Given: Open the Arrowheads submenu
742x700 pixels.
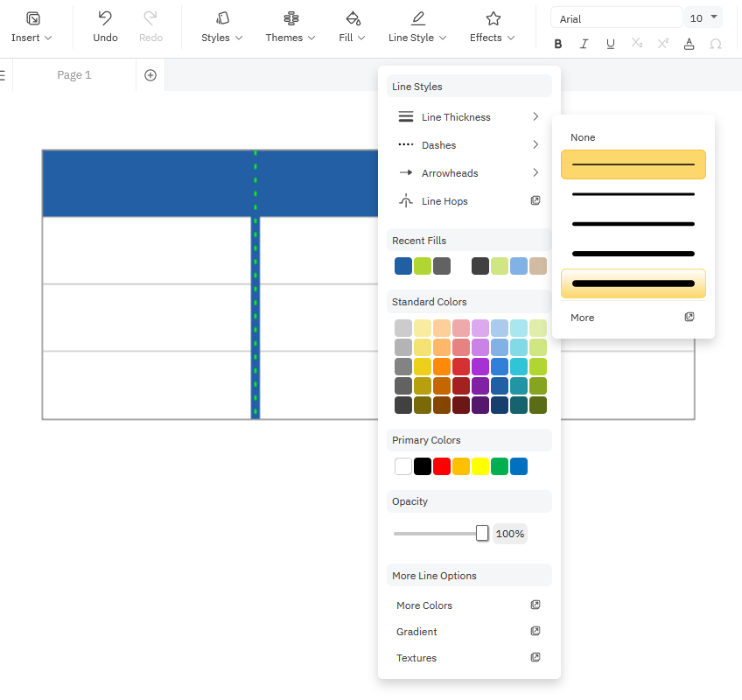Looking at the screenshot, I should tap(469, 173).
